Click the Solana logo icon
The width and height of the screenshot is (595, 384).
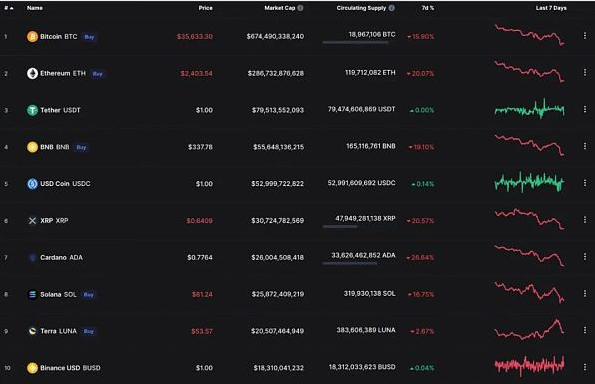32,294
